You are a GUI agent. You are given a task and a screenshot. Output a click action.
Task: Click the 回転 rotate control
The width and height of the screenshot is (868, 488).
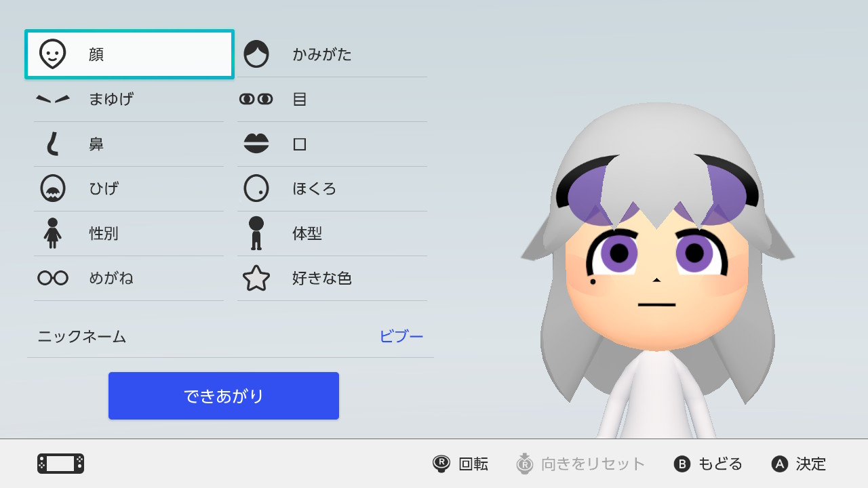460,464
